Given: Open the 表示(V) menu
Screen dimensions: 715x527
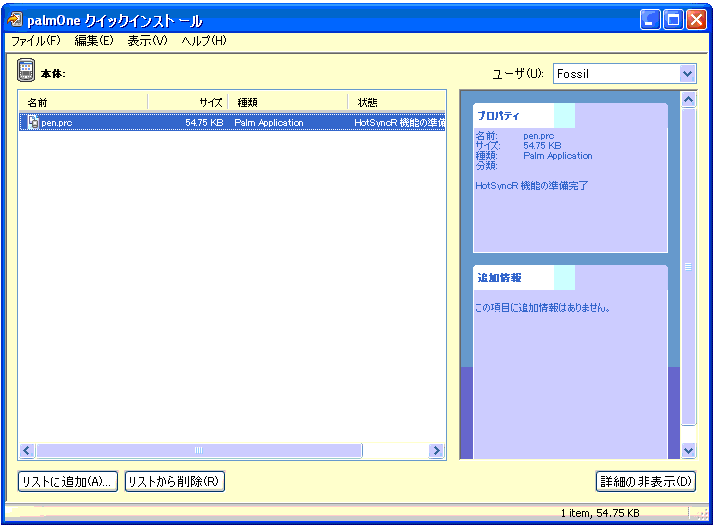Looking at the screenshot, I should coord(147,41).
